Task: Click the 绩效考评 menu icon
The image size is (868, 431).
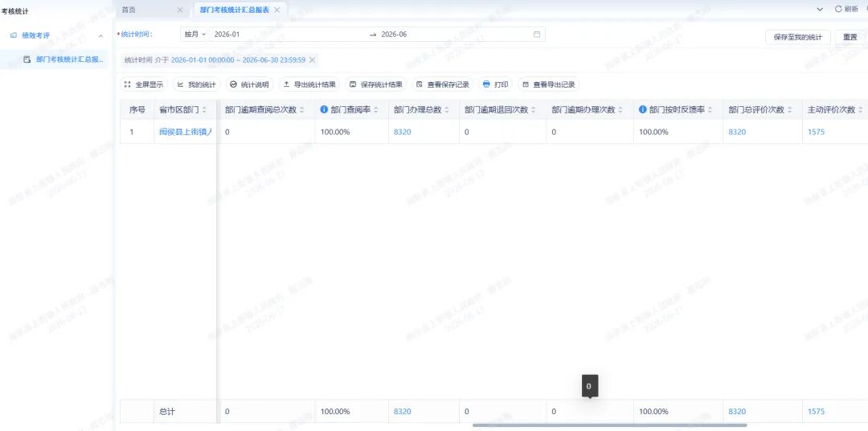Action: tap(14, 35)
